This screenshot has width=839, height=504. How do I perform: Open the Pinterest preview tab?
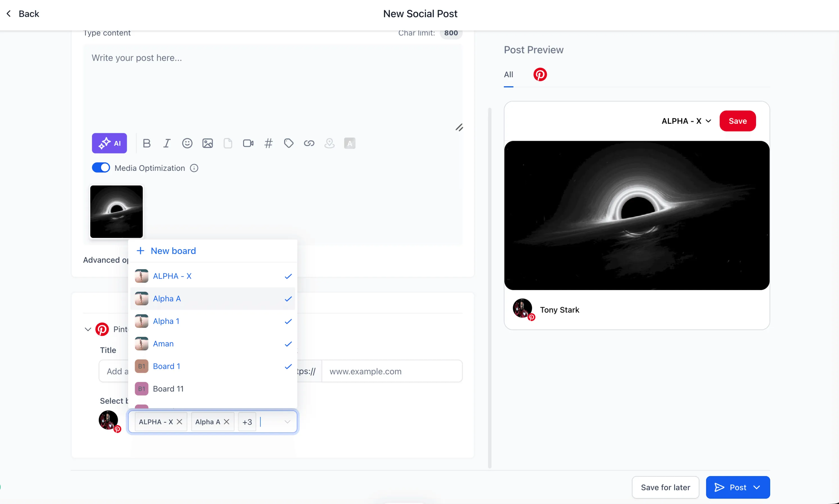tap(540, 74)
